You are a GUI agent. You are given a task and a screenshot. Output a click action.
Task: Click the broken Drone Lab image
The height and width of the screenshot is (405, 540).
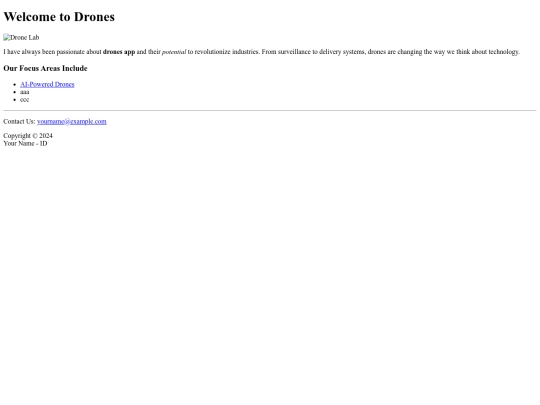click(x=21, y=38)
